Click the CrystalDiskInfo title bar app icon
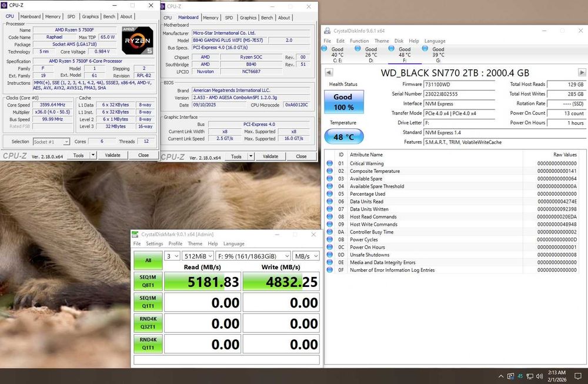The height and width of the screenshot is (384, 588). 328,31
